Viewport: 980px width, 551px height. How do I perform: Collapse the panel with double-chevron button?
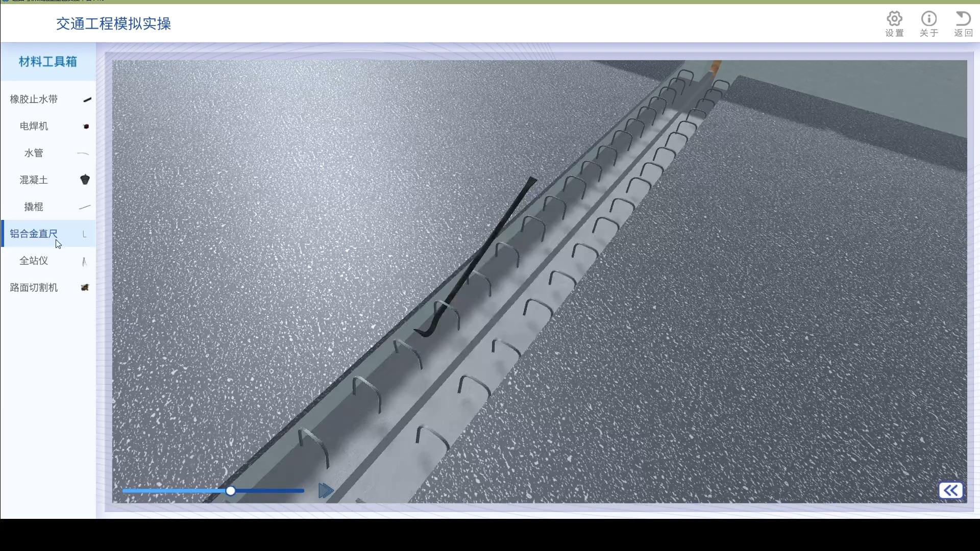pos(950,491)
